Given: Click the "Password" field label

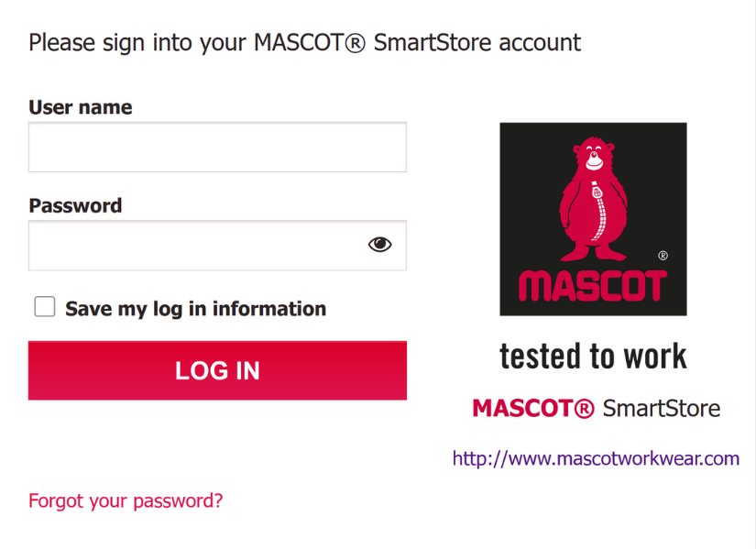Looking at the screenshot, I should [75, 205].
